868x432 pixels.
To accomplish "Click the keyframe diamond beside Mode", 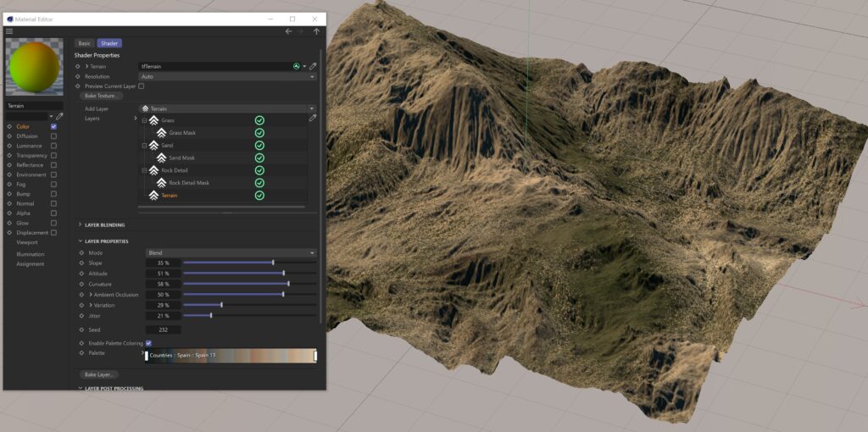I will [81, 252].
